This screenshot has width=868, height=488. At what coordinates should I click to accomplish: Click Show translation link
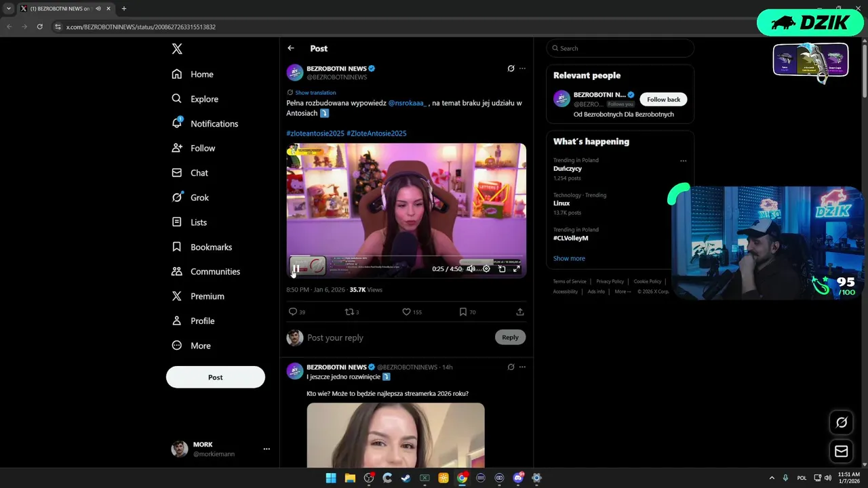pos(315,92)
